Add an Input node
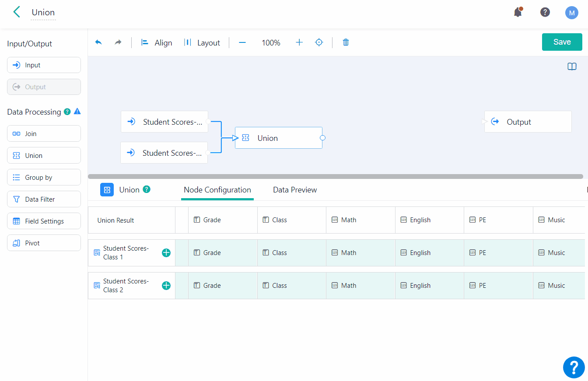The height and width of the screenshot is (381, 588). [x=44, y=65]
